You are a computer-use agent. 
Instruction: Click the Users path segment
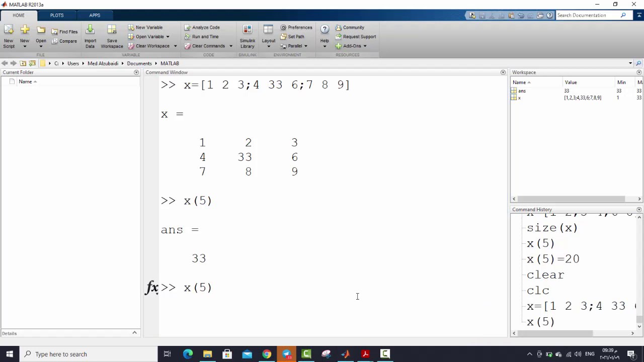pos(73,63)
